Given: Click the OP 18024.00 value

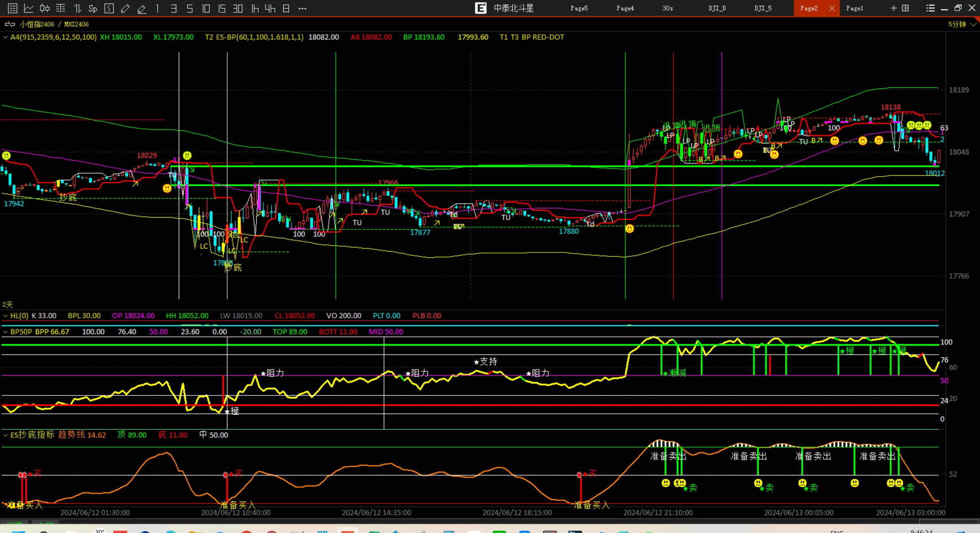Looking at the screenshot, I should [133, 316].
